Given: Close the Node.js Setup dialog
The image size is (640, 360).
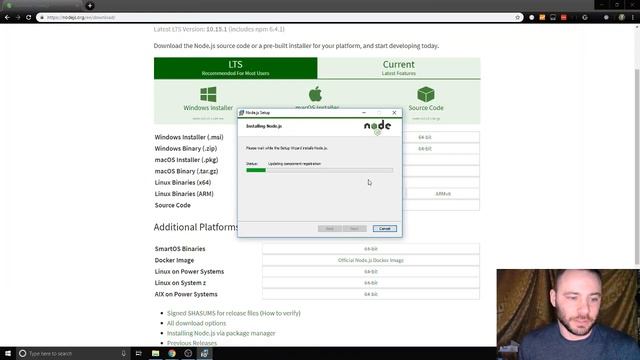Looking at the screenshot, I should (x=394, y=113).
